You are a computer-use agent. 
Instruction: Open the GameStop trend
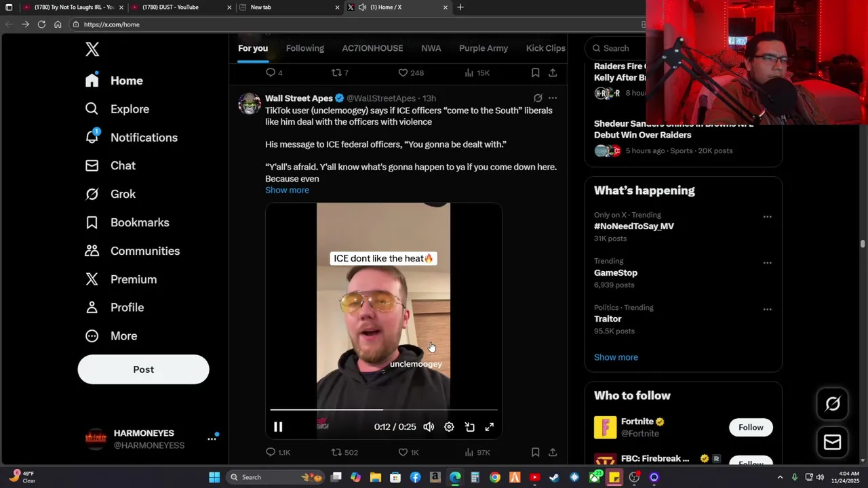pos(616,272)
